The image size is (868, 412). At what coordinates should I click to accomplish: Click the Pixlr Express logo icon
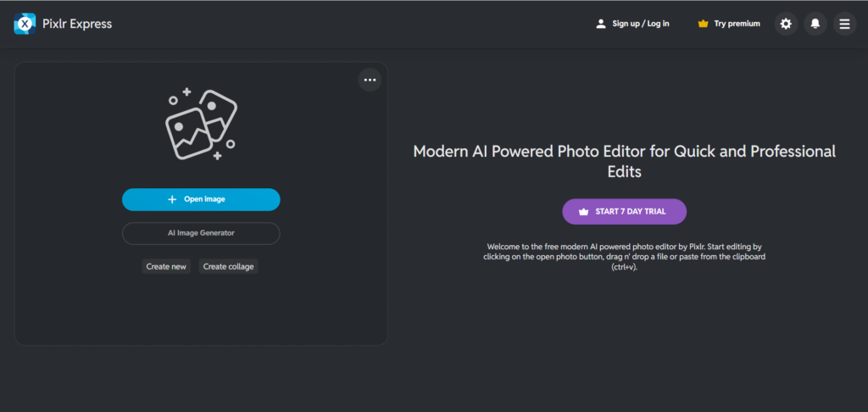[x=25, y=24]
